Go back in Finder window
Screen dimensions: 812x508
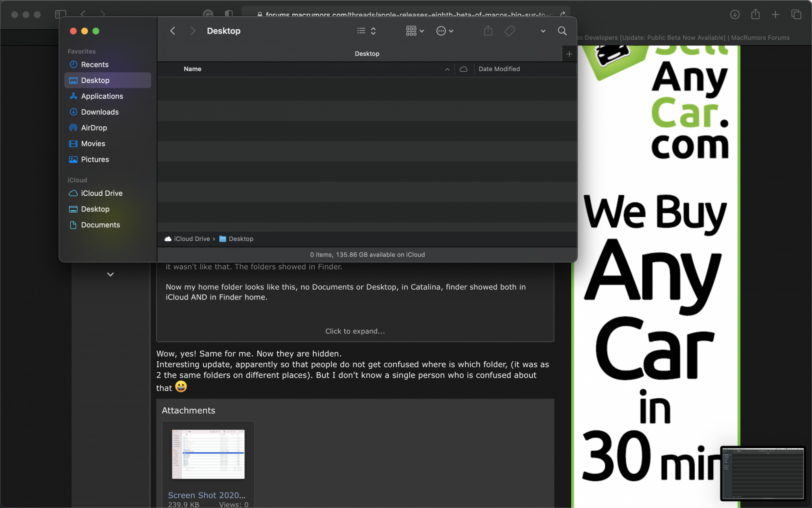click(173, 31)
